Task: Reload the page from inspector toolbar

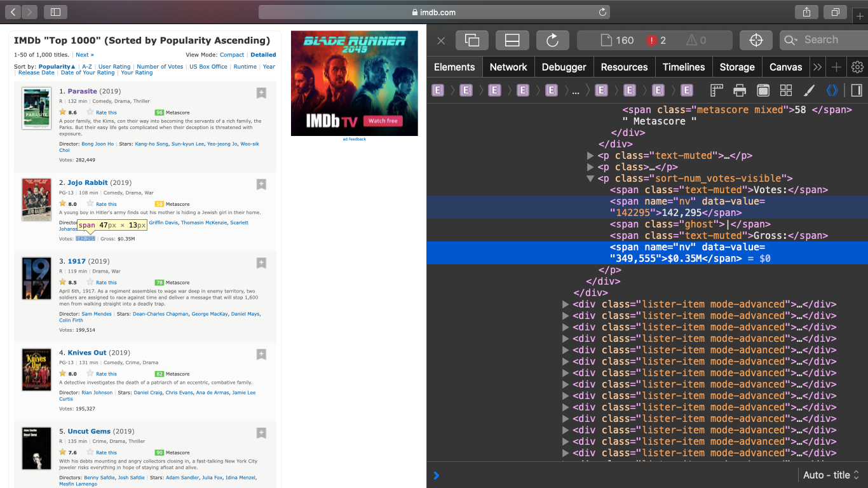Action: click(552, 40)
